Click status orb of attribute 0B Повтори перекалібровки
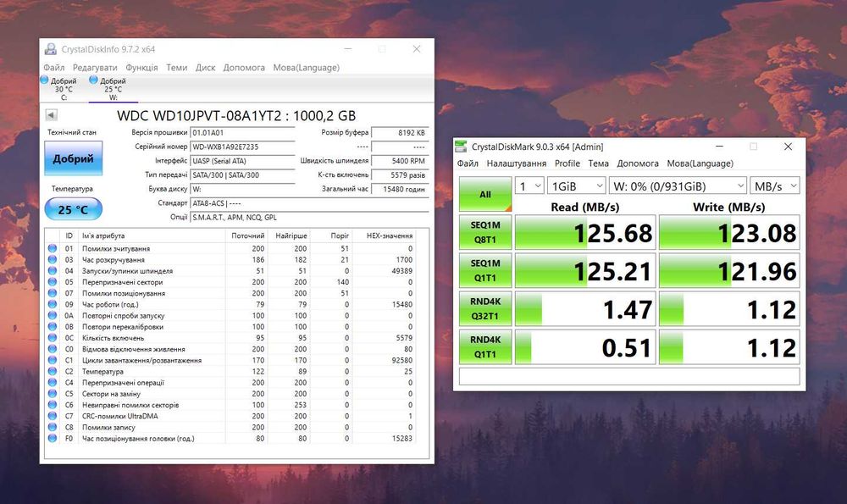This screenshot has height=504, width=847. (53, 326)
